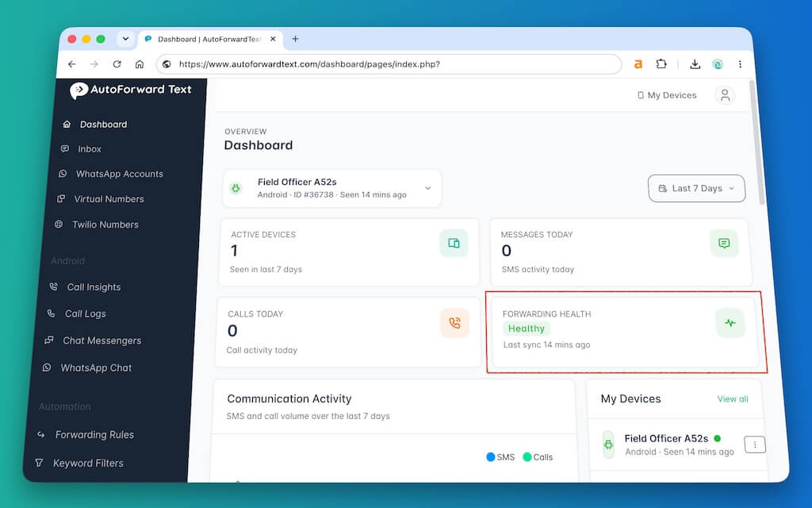Click the Dashboard home icon in sidebar
The width and height of the screenshot is (812, 508).
(67, 125)
